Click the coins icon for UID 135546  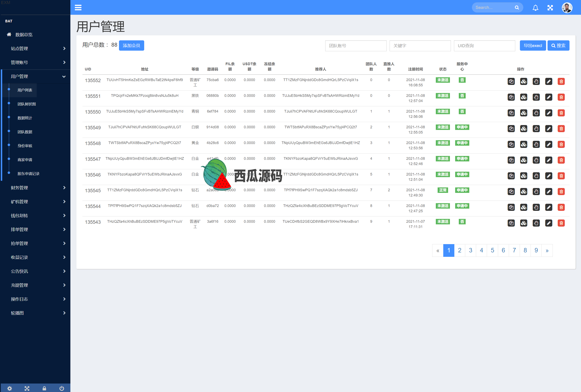pyautogui.click(x=524, y=176)
